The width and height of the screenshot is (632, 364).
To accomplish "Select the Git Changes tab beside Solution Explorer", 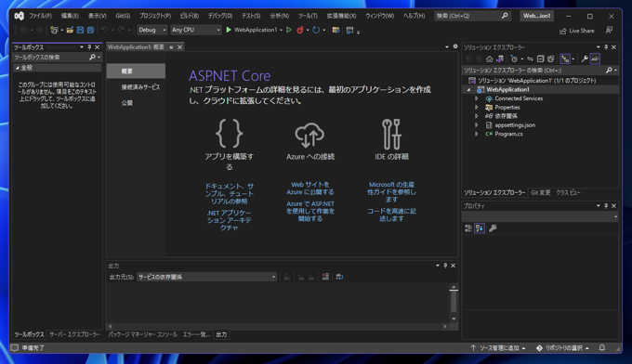I will pos(541,193).
